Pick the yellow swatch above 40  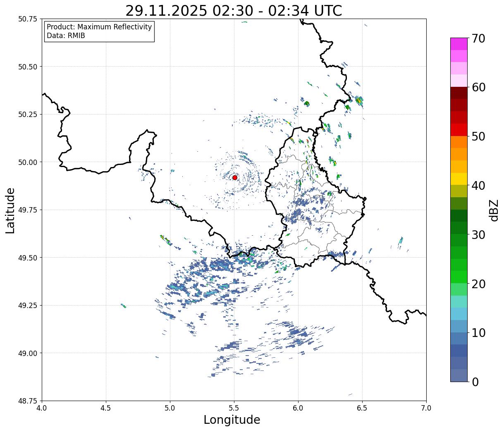click(459, 179)
